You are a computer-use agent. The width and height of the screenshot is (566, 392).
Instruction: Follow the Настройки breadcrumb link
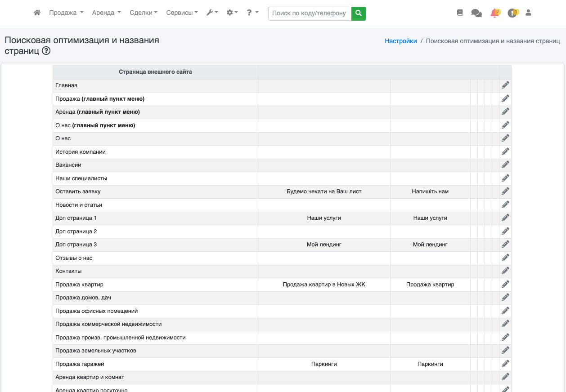[x=400, y=41]
